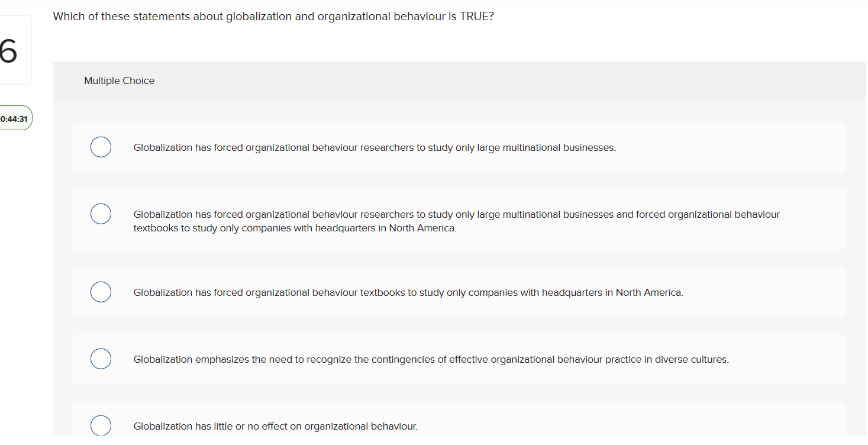Click the Multiple Choice label
The height and width of the screenshot is (445, 868).
[x=119, y=80]
